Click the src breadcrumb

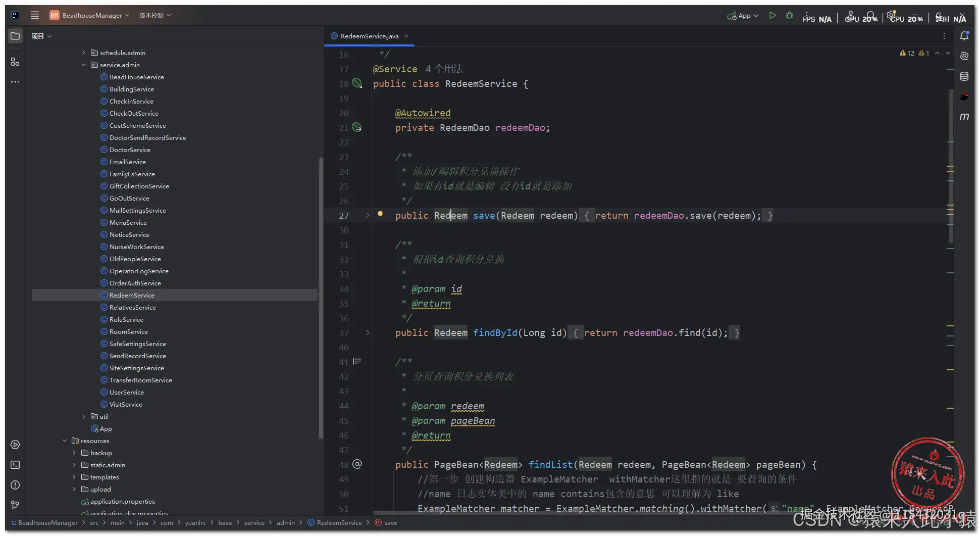[94, 522]
